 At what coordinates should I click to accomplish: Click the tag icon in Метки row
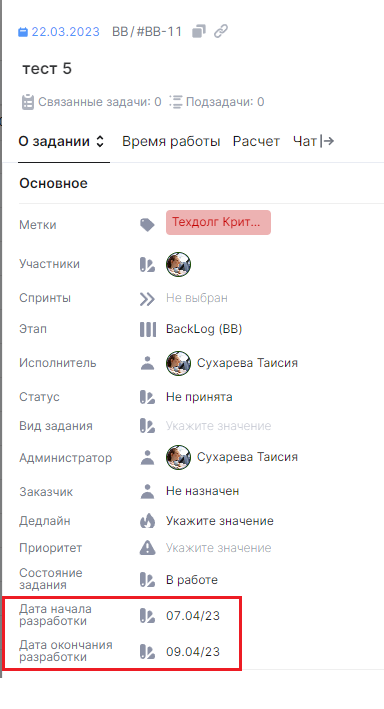click(147, 224)
